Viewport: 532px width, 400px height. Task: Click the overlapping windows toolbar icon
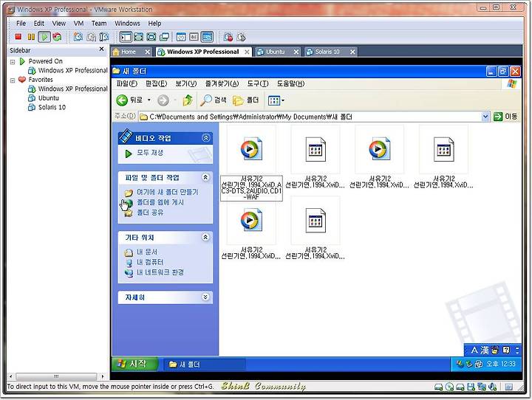click(x=165, y=37)
